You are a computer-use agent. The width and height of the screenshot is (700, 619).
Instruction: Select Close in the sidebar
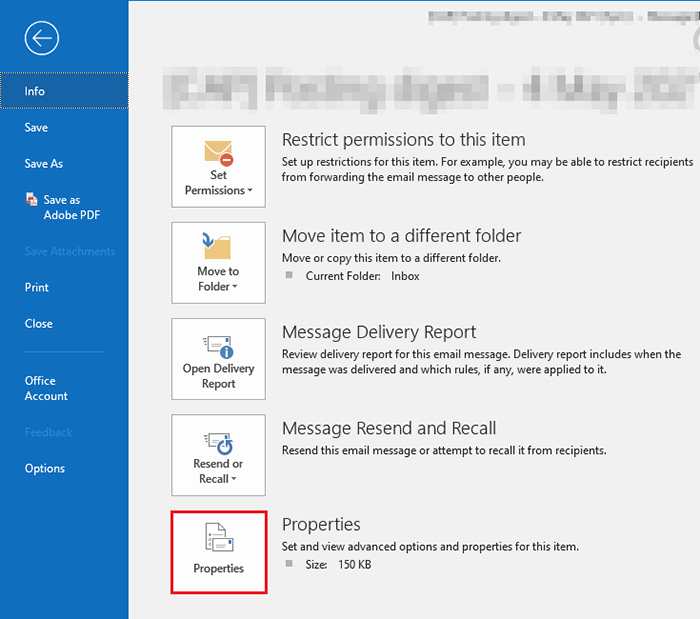(x=38, y=324)
